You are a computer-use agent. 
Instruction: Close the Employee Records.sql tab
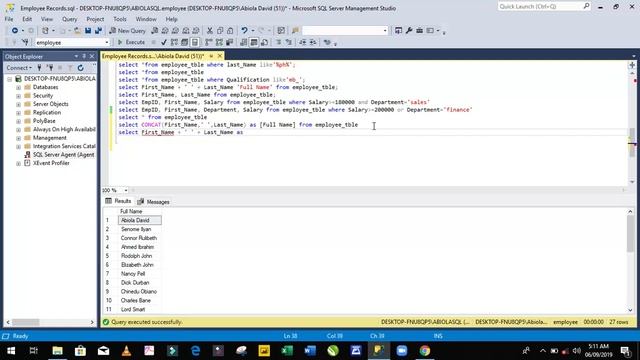point(220,56)
